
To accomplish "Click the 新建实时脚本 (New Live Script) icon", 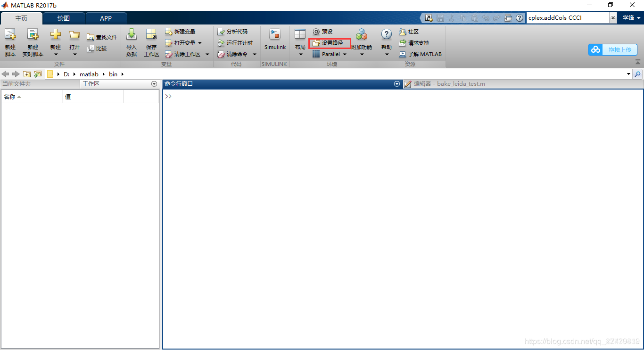I will [33, 35].
